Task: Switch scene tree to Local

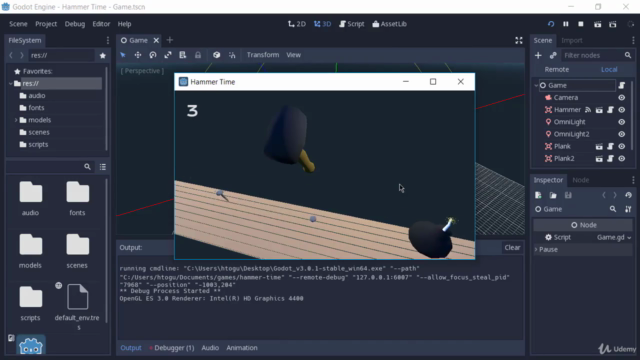Action: coord(609,69)
